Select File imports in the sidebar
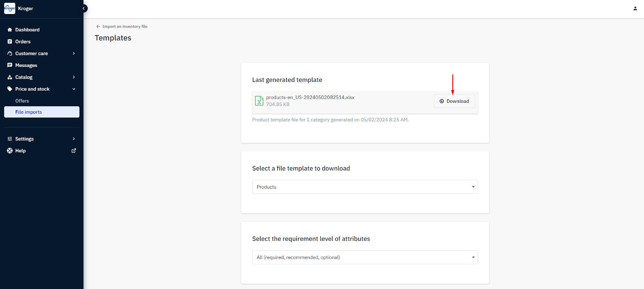644x289 pixels. click(29, 112)
